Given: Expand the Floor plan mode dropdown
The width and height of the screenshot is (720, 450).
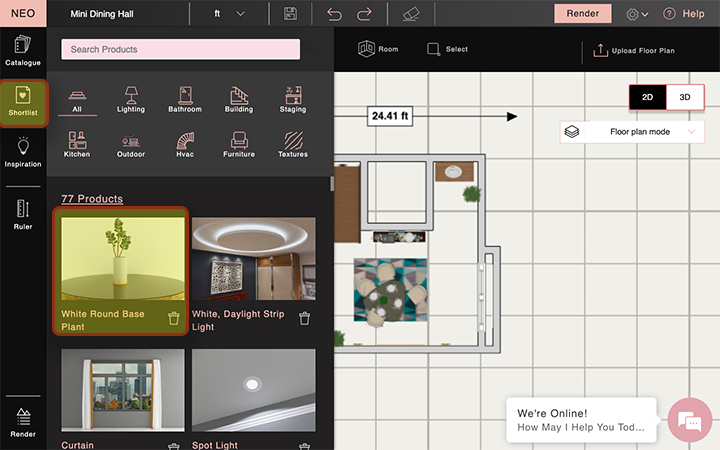Looking at the screenshot, I should (632, 132).
